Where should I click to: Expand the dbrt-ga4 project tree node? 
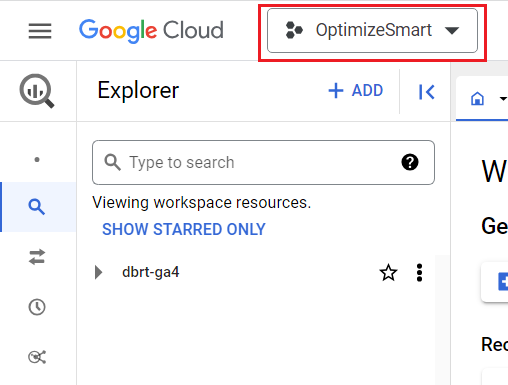[x=98, y=272]
